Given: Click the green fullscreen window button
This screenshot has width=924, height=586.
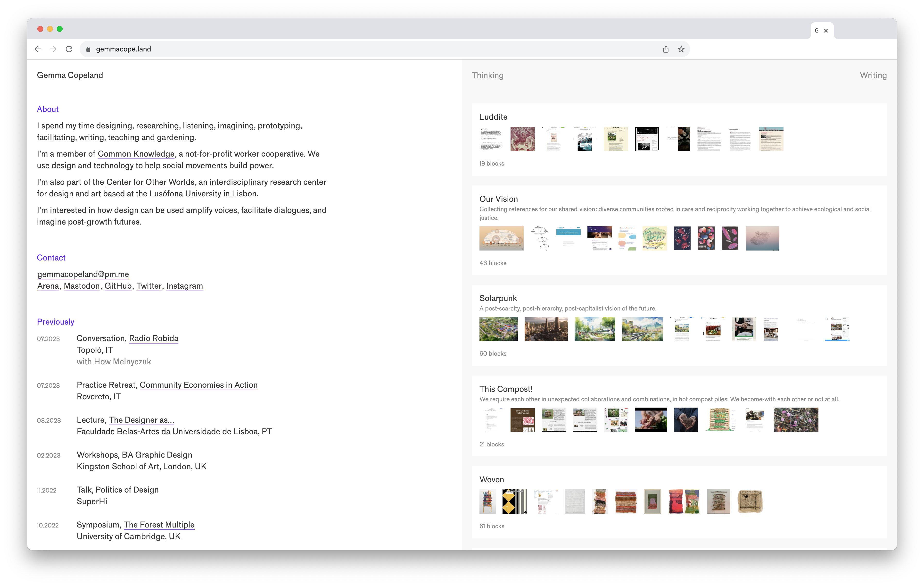Looking at the screenshot, I should [60, 29].
